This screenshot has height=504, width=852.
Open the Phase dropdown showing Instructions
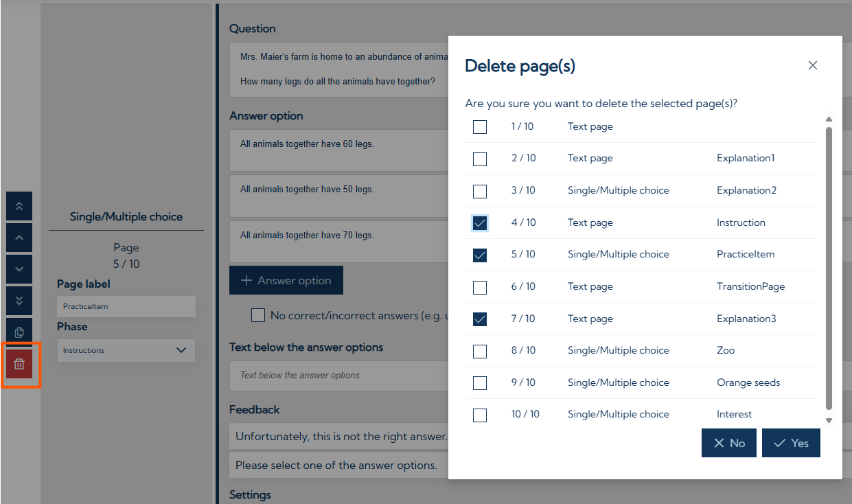pos(126,350)
